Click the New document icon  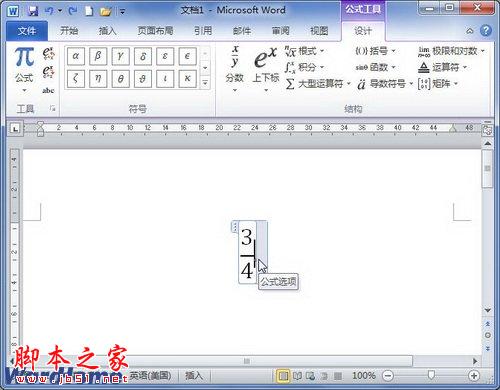pos(89,11)
